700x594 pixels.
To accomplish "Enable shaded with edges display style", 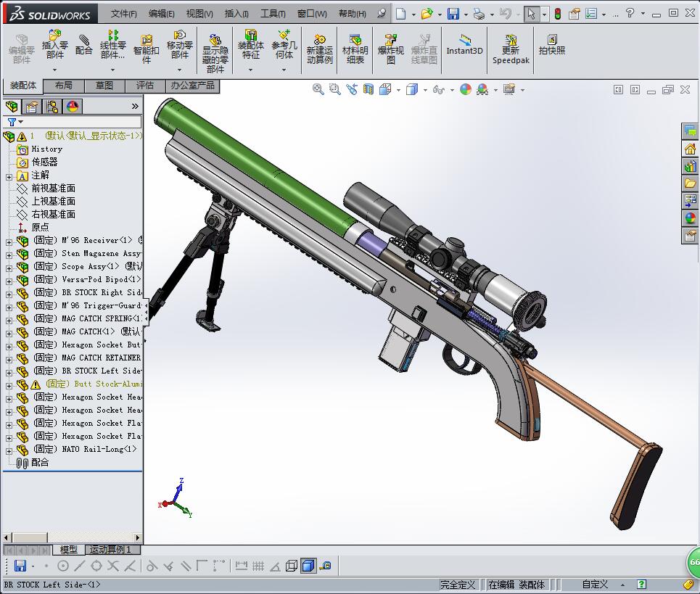I will [x=411, y=89].
